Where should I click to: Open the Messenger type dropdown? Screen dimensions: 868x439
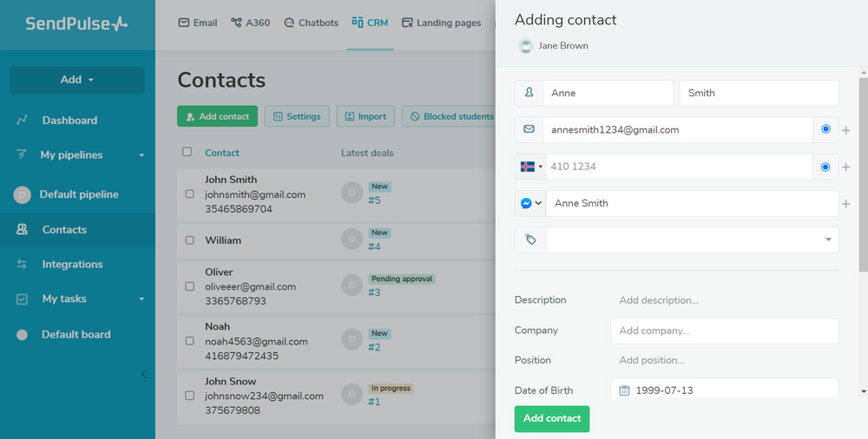[530, 203]
